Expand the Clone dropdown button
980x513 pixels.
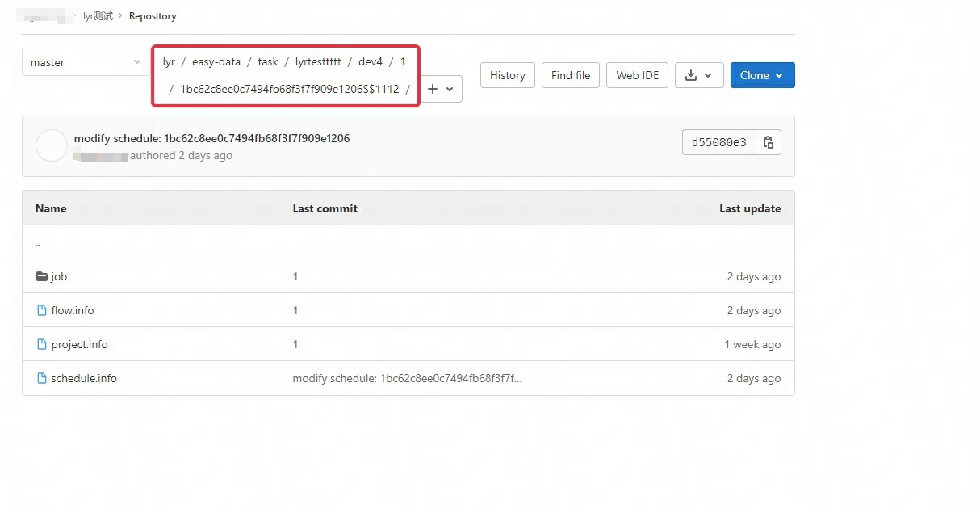(x=762, y=75)
